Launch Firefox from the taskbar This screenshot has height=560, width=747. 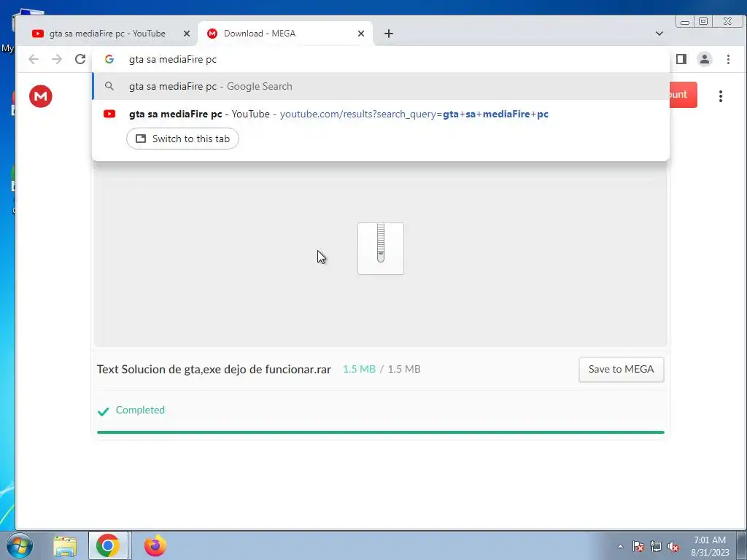tap(155, 545)
